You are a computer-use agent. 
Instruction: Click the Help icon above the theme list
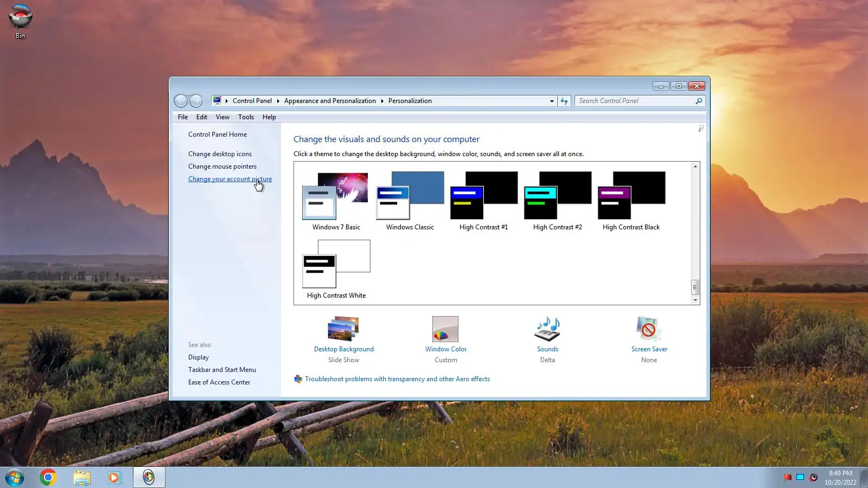[x=700, y=129]
